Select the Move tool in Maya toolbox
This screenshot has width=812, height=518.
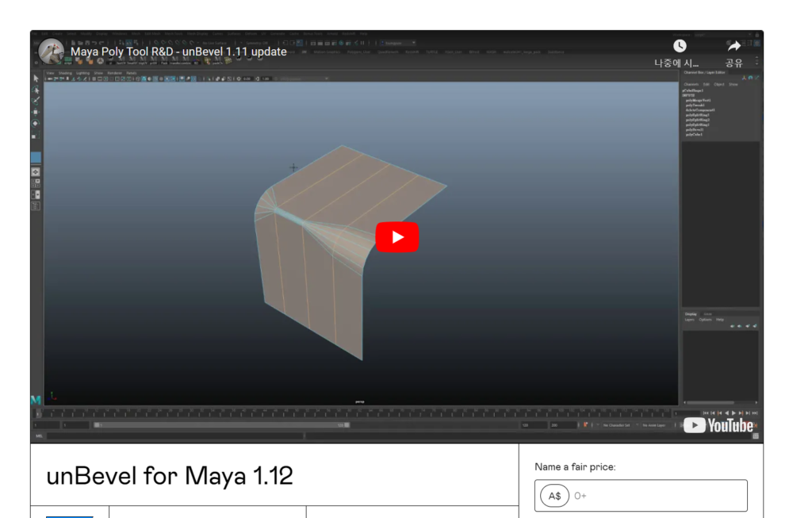(x=36, y=112)
